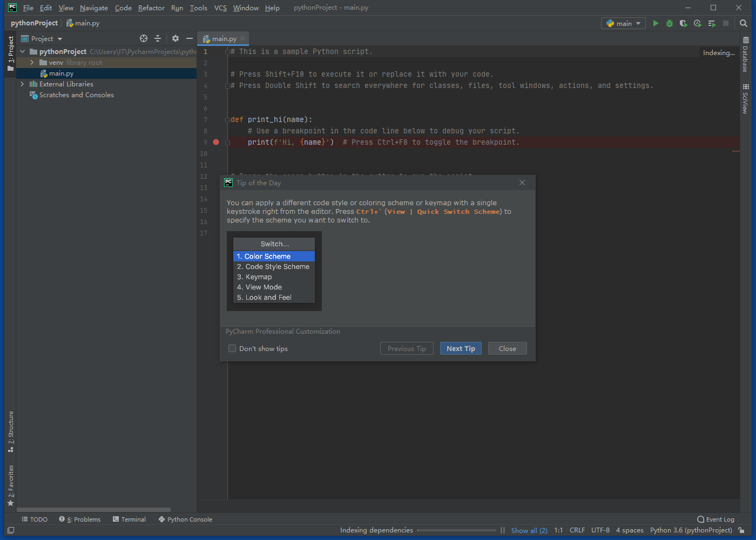
Task: Toggle the breakpoint on line 9
Action: click(x=216, y=141)
